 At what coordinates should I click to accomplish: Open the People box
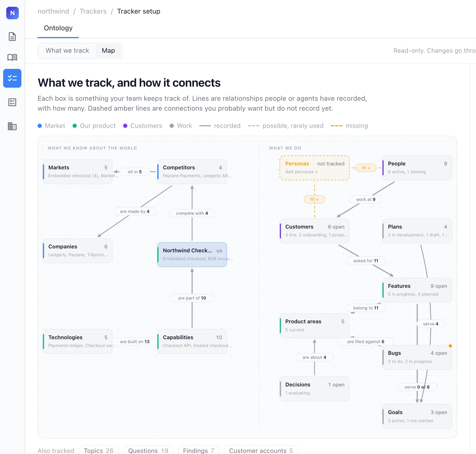pos(417,168)
